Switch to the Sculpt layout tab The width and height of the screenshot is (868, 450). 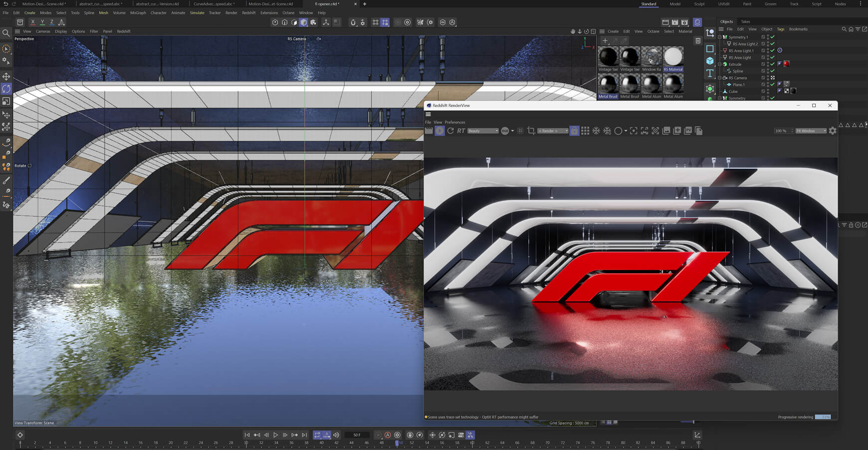point(699,4)
